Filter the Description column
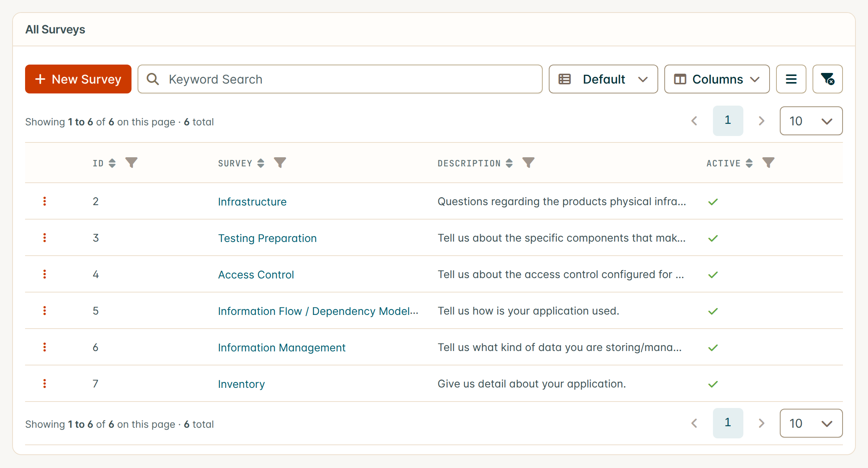This screenshot has width=868, height=468. click(528, 163)
